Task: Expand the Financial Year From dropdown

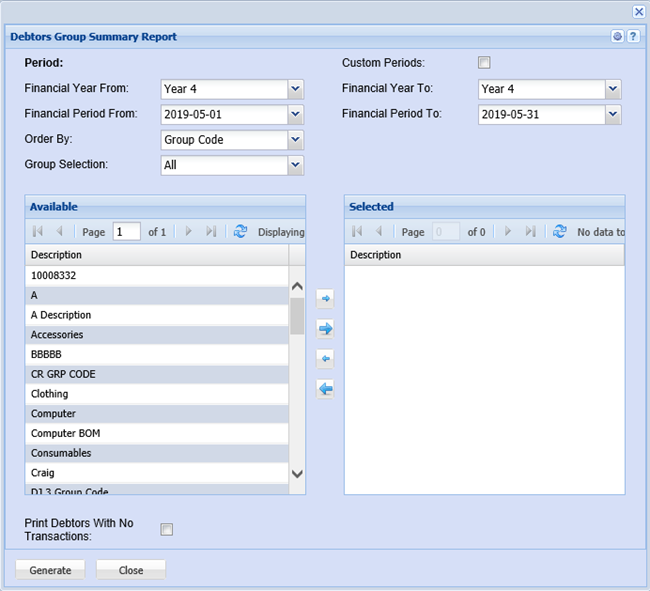Action: coord(295,89)
